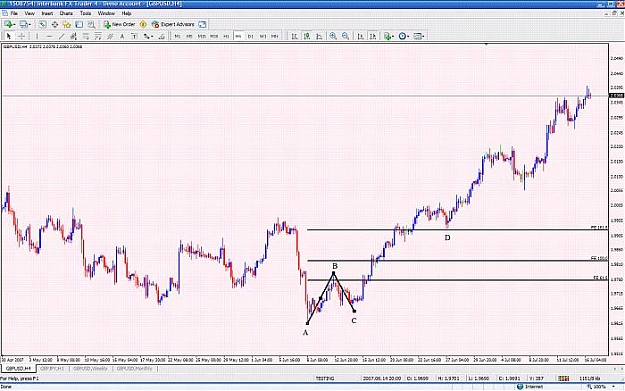Open the Window menu
The height and width of the screenshot is (391, 625).
click(106, 13)
